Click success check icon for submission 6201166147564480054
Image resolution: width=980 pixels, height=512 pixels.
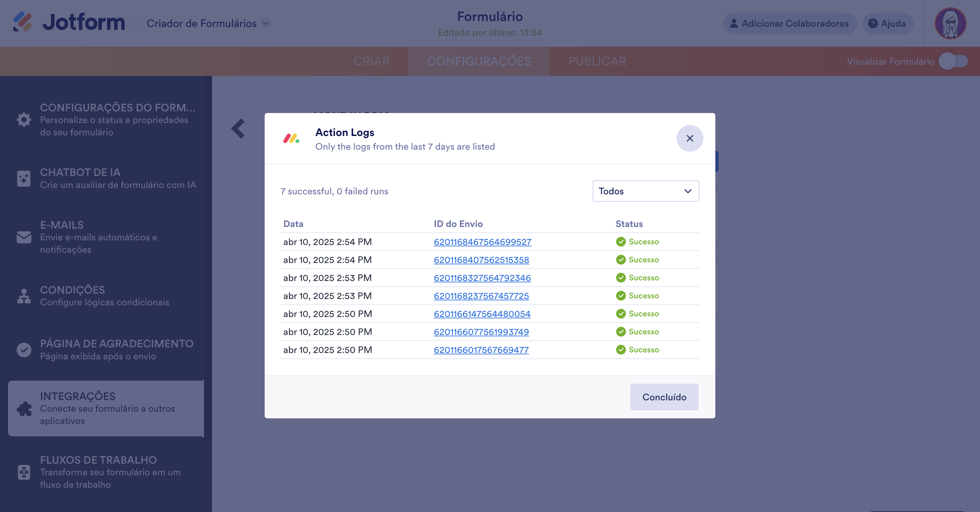[x=620, y=314]
